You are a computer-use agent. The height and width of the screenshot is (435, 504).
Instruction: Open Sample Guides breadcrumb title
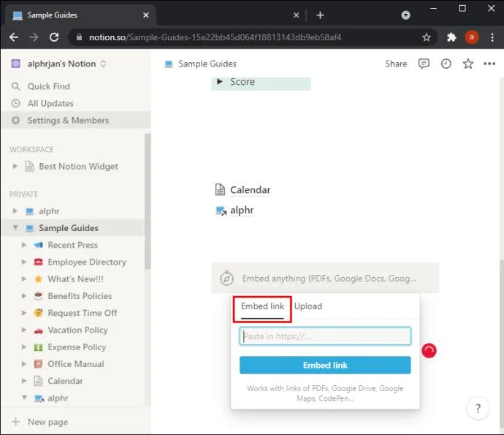coord(207,64)
